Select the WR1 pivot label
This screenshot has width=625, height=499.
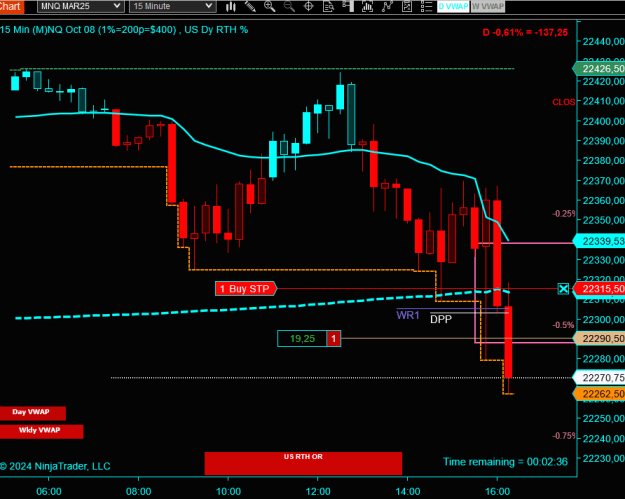[x=408, y=315]
